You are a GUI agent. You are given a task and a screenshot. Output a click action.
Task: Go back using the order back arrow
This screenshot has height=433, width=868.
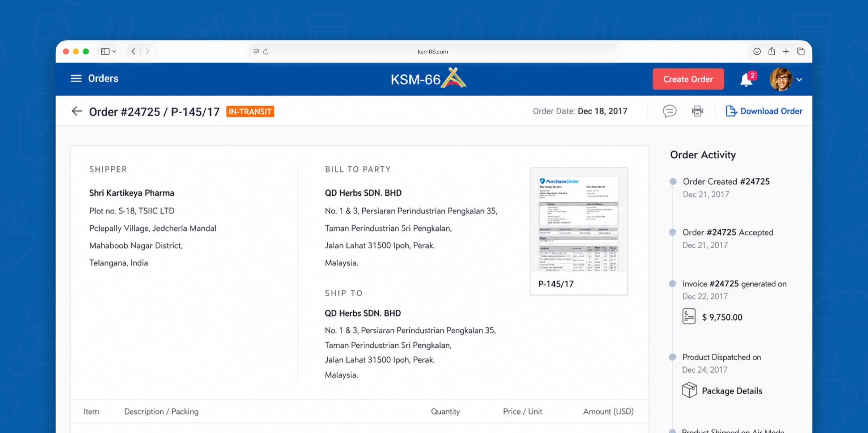pos(77,111)
